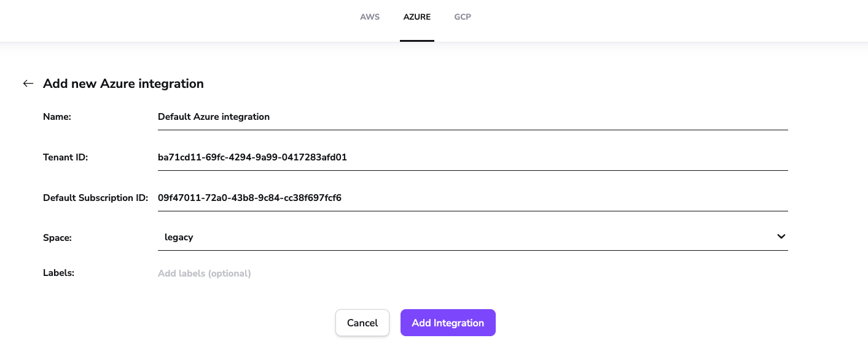The image size is (868, 354).
Task: Add labels in the optional Labels field
Action: (x=472, y=273)
